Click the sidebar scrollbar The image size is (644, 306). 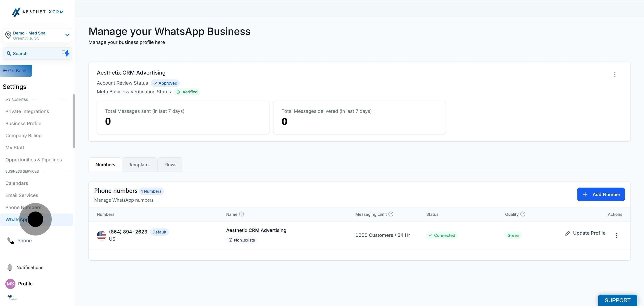(74, 121)
